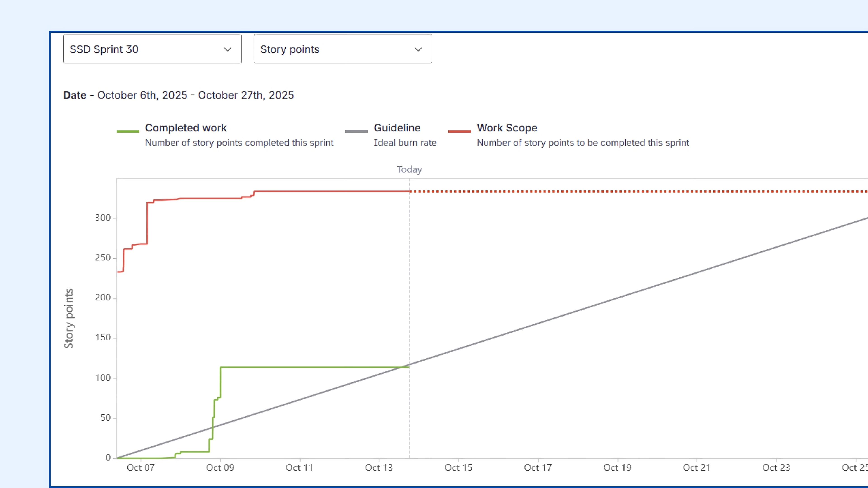Toggle Work Scope legend entry

[507, 128]
